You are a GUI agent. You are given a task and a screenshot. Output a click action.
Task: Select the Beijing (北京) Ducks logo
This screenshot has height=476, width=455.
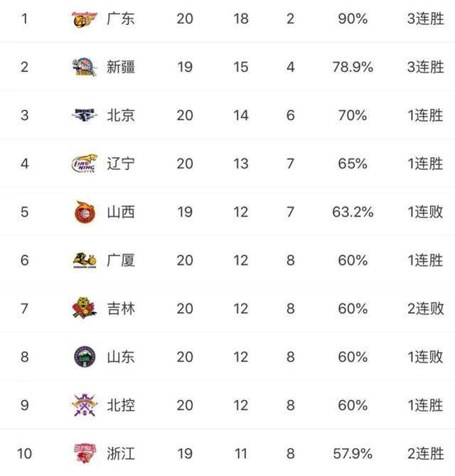(x=85, y=115)
